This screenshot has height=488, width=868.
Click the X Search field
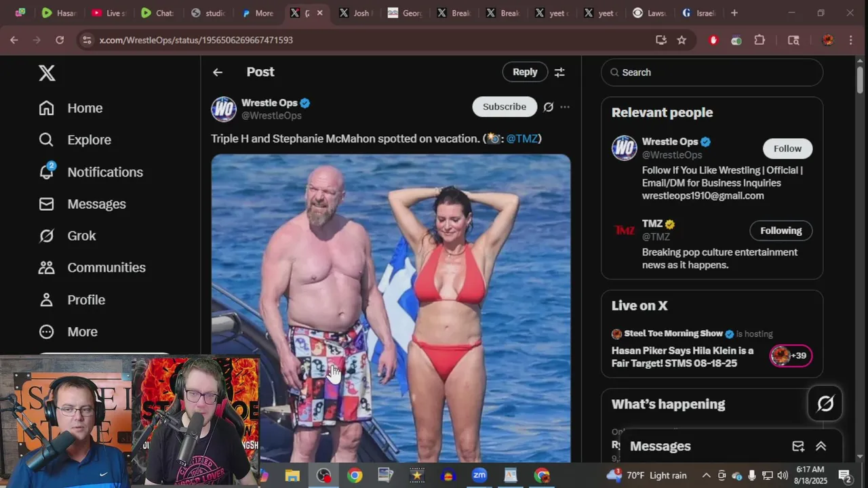pos(712,73)
